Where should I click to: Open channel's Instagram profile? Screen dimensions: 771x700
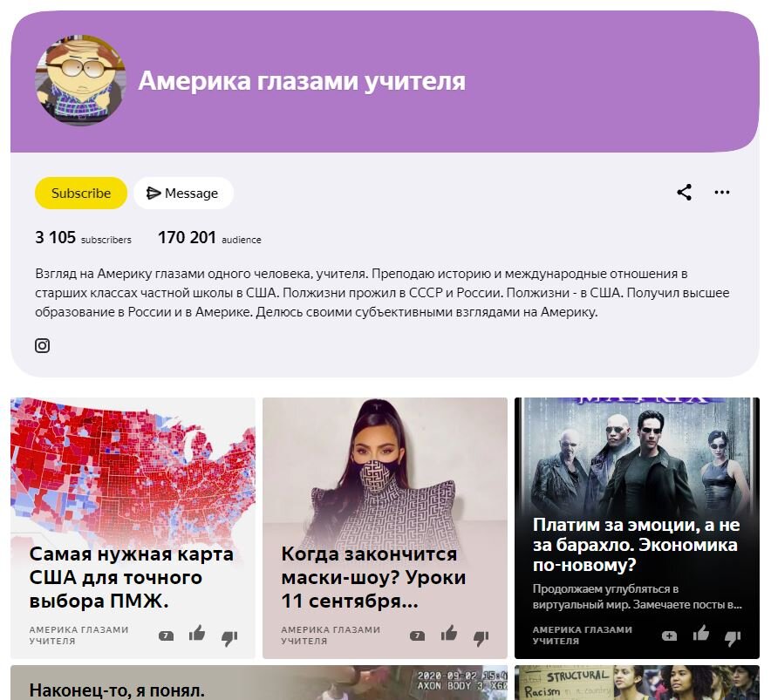(42, 345)
